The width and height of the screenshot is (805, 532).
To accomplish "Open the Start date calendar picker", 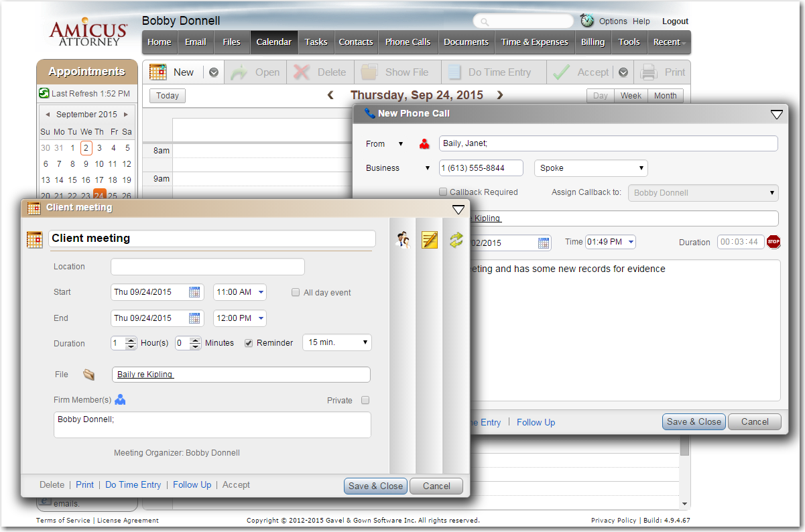I will pyautogui.click(x=194, y=291).
